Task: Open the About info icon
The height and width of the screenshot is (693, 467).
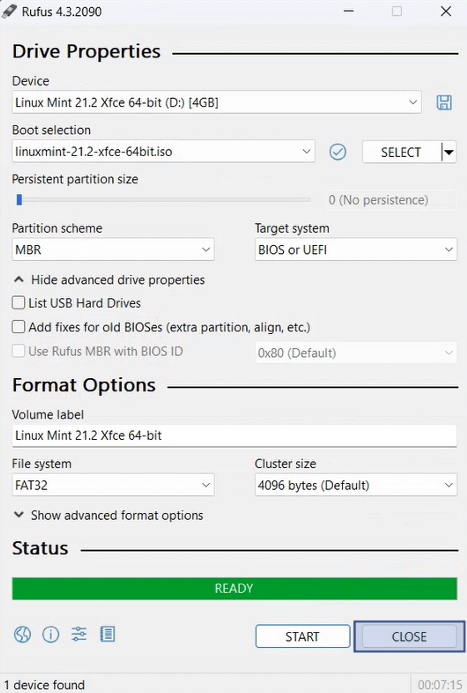Action: [x=50, y=635]
